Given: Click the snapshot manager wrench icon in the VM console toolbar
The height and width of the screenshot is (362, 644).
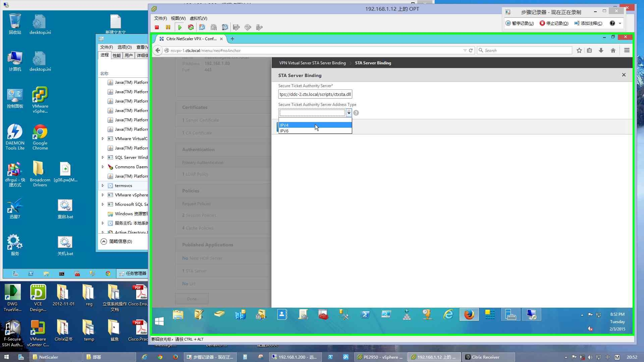Looking at the screenshot, I should click(x=225, y=27).
